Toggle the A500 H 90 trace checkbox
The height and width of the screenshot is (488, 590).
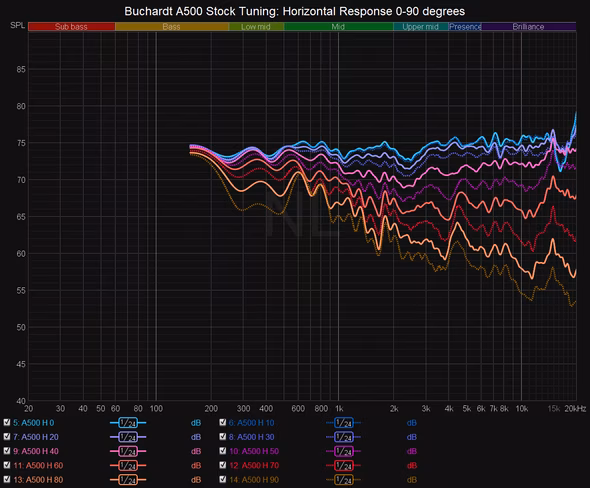223,479
